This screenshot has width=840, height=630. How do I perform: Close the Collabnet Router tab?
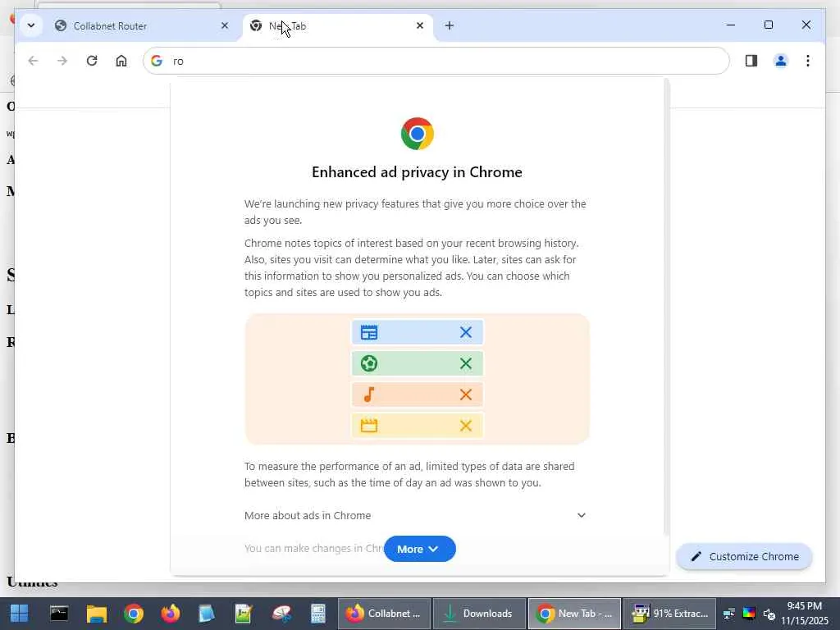[x=225, y=25]
